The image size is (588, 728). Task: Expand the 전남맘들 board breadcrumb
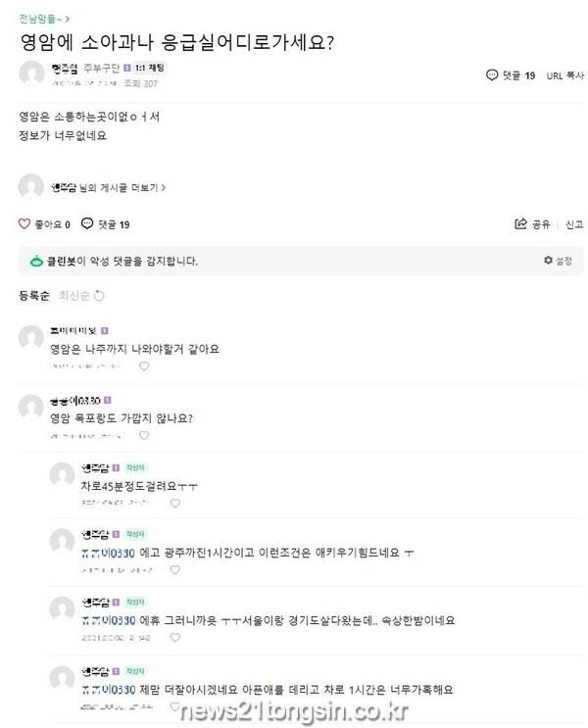(x=43, y=18)
